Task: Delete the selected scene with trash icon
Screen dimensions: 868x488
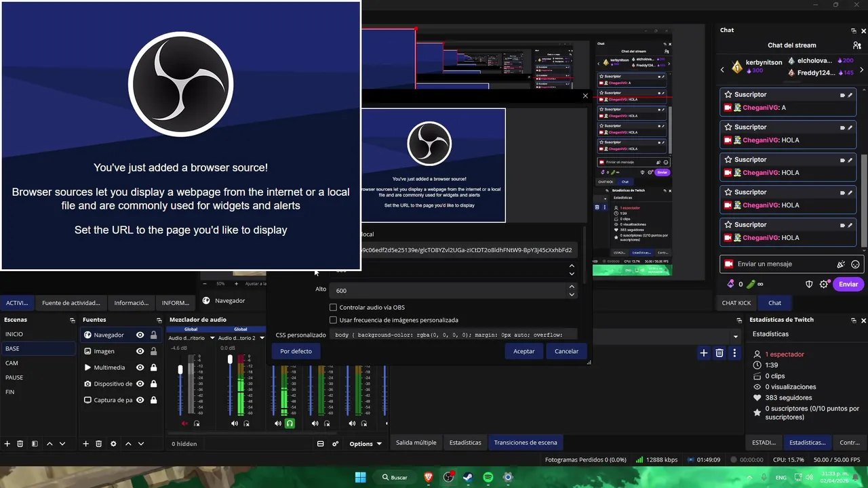Action: tap(20, 444)
